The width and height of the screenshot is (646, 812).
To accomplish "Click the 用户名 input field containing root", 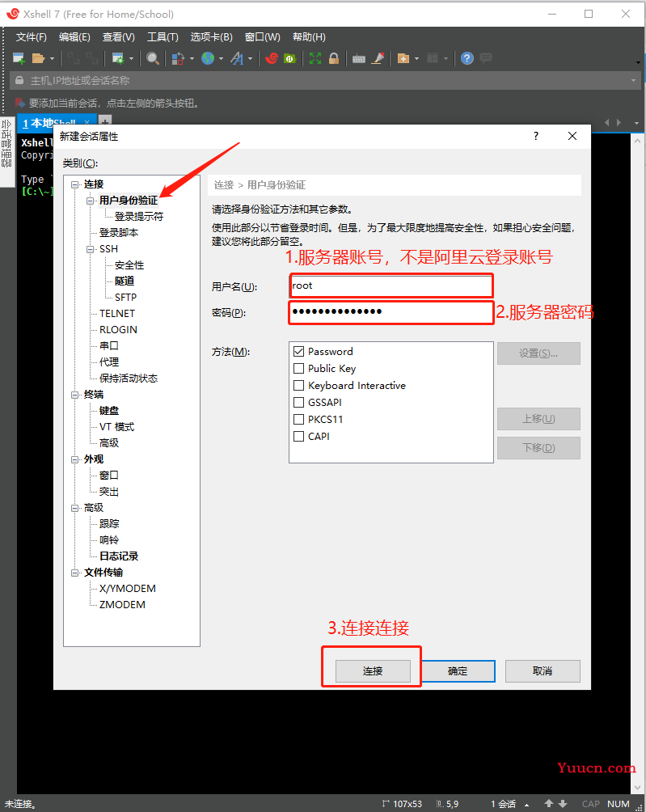I will [x=391, y=285].
